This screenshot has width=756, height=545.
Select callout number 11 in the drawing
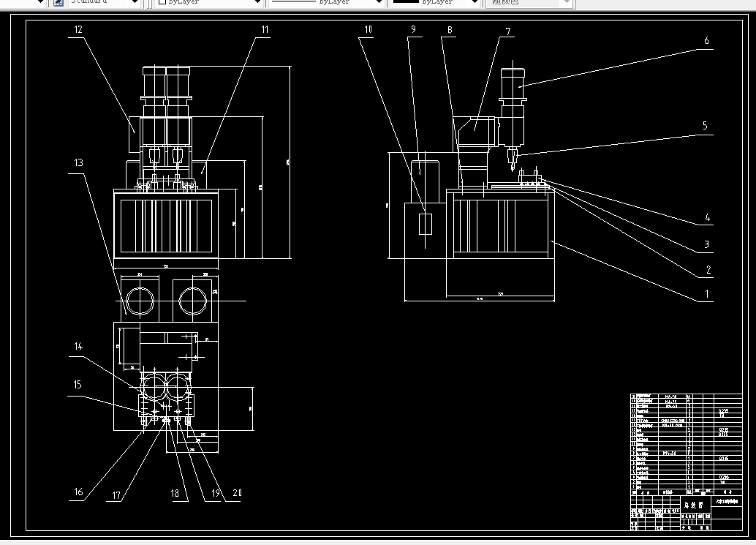click(x=265, y=29)
